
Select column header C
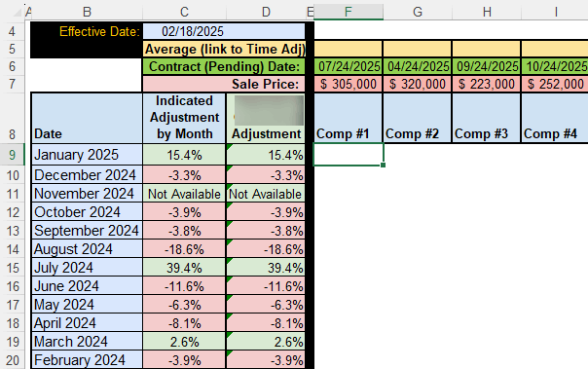[184, 12]
